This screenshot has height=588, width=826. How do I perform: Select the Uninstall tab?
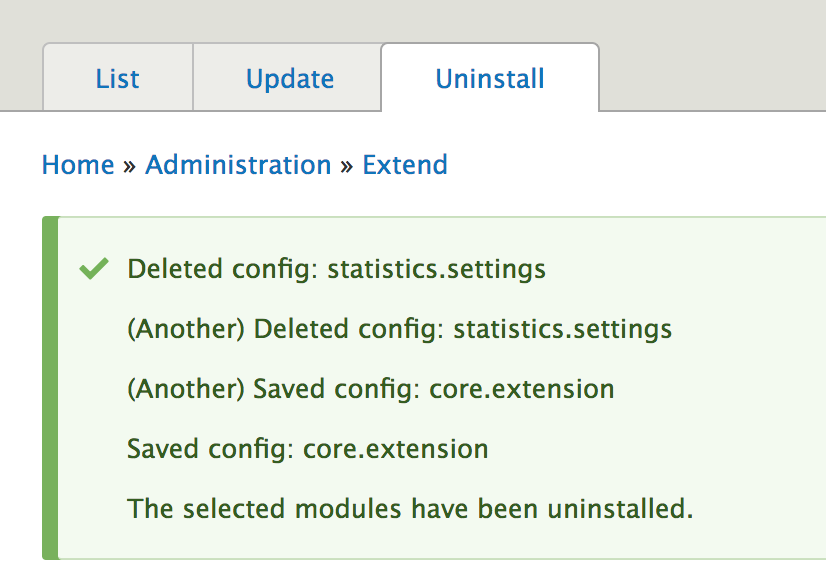tap(490, 79)
